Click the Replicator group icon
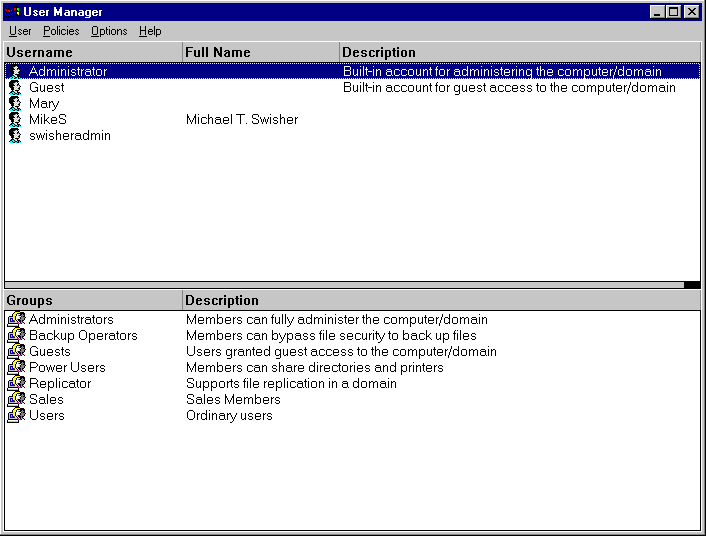The image size is (706, 536). coord(17,383)
